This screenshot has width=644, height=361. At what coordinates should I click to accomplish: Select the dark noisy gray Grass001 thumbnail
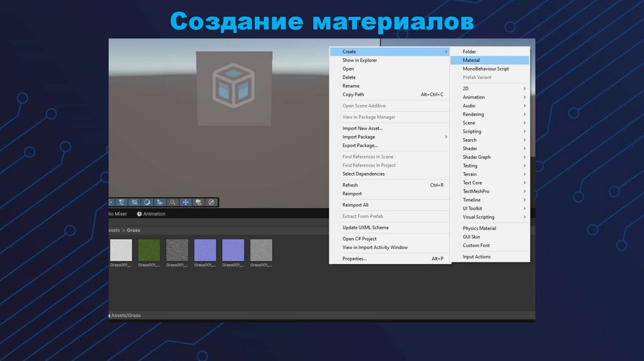click(177, 250)
